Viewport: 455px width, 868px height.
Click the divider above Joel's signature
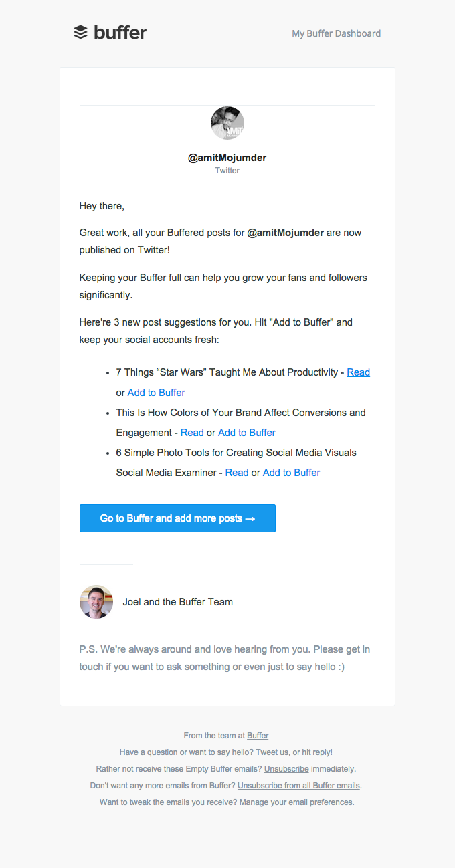(106, 564)
